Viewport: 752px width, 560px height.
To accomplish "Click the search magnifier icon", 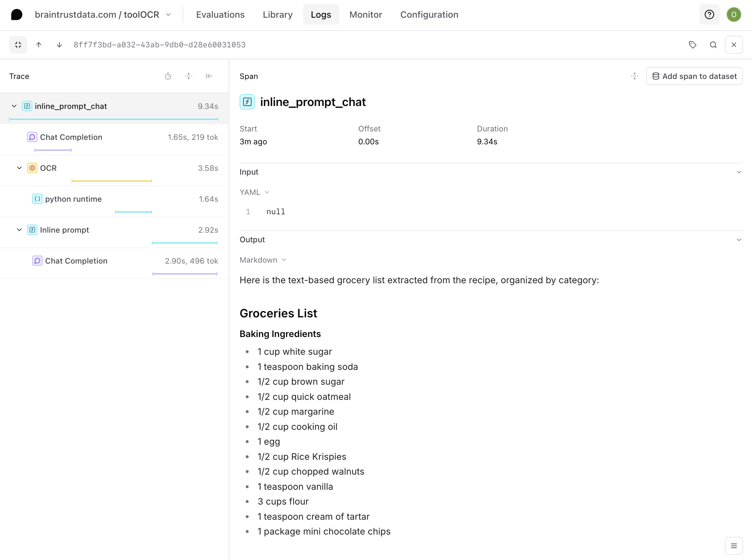I will click(713, 45).
